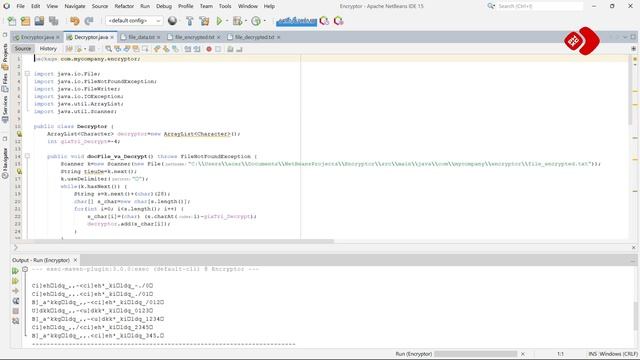The image size is (640, 360).
Task: Open the File menu
Action: (20, 6)
